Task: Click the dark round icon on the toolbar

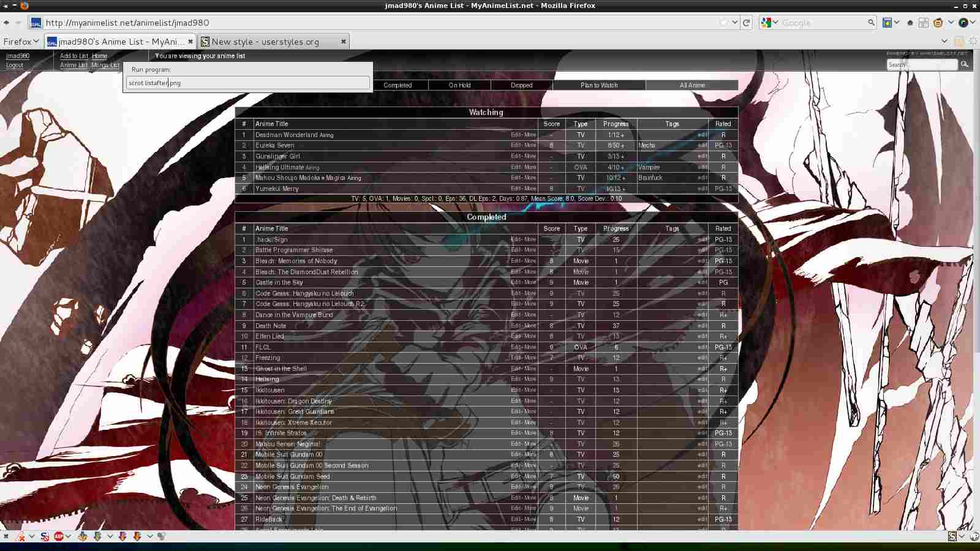Action: pyautogui.click(x=963, y=23)
